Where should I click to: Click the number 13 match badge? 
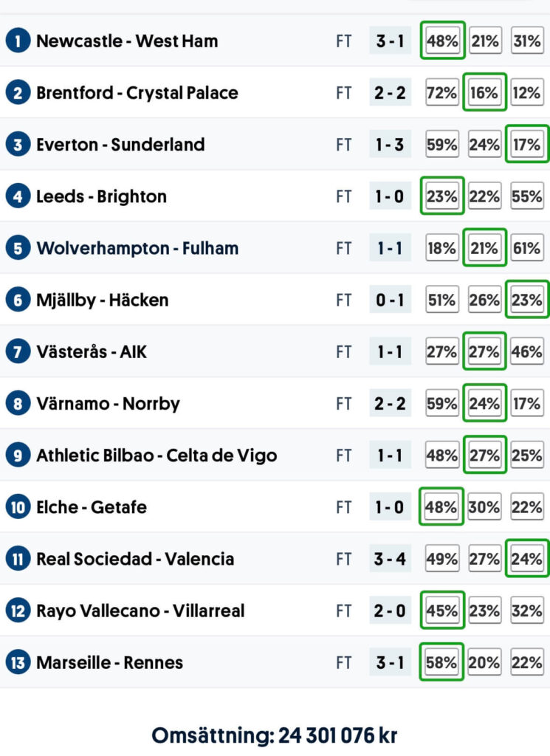point(18,662)
